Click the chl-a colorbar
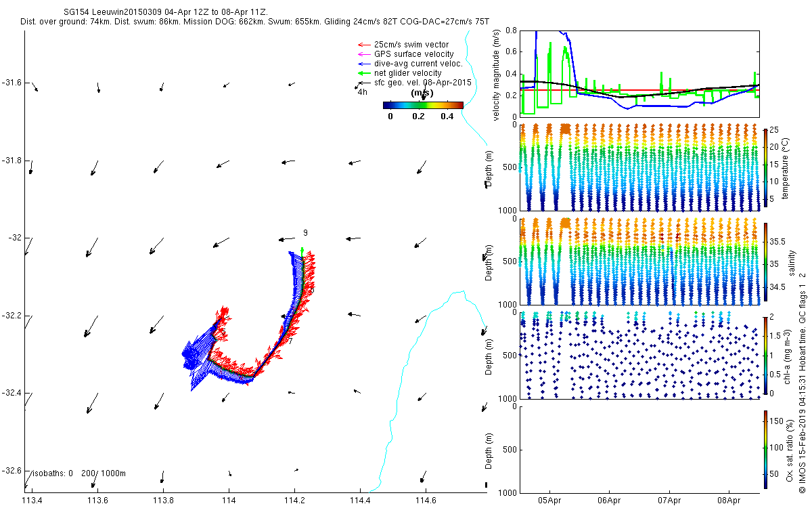 [x=765, y=354]
